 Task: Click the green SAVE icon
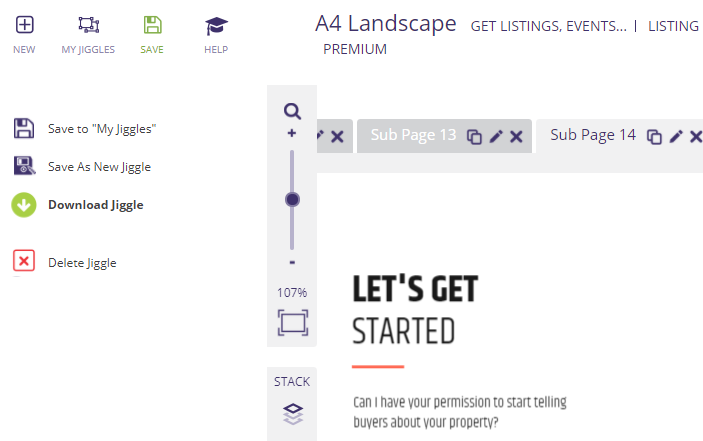(x=152, y=25)
